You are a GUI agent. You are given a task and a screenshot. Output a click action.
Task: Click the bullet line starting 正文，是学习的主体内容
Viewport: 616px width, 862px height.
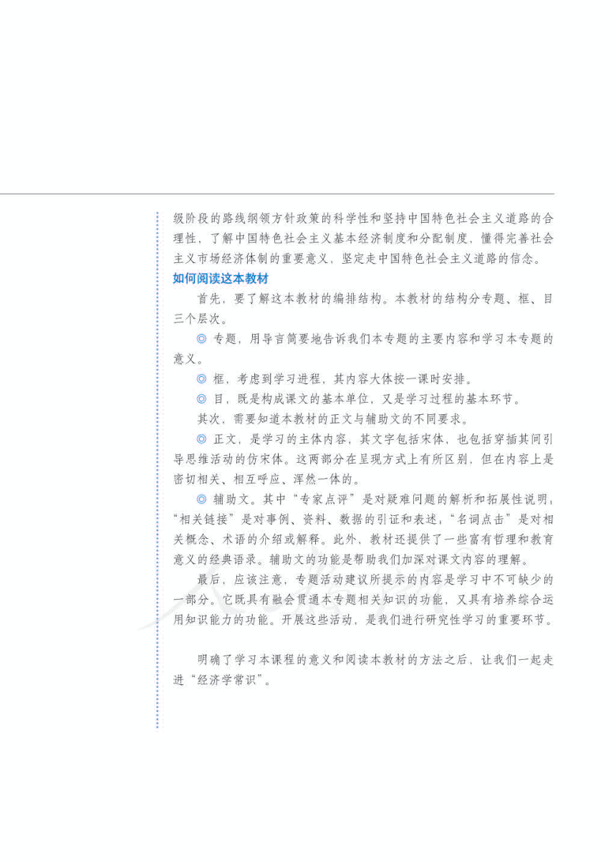[x=375, y=439]
